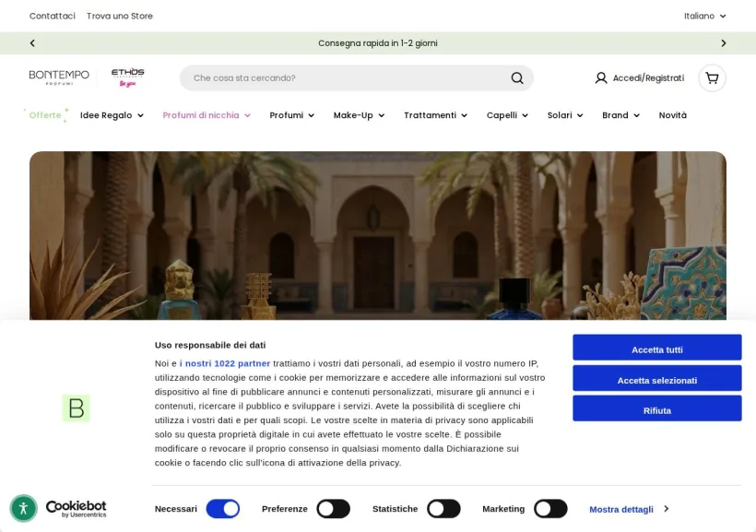Expand the Solari menu
Viewport: 756px width, 532px height.
tap(565, 115)
